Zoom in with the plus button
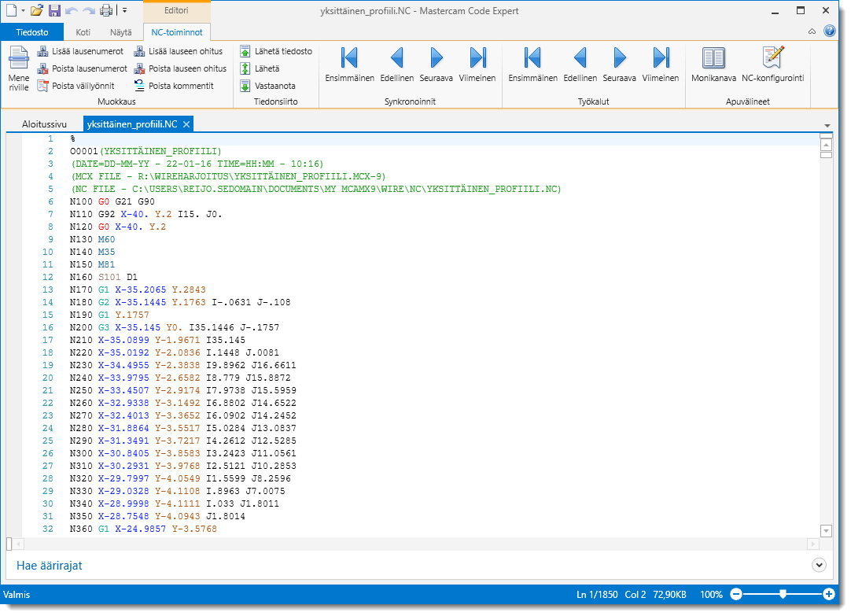Viewport: 851px width, 616px height. pos(829,594)
